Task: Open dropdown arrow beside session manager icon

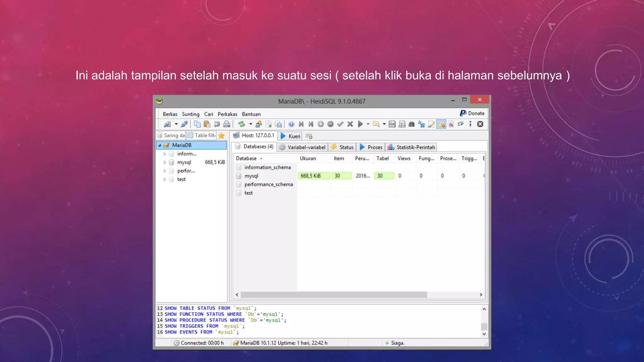Action: pyautogui.click(x=176, y=124)
